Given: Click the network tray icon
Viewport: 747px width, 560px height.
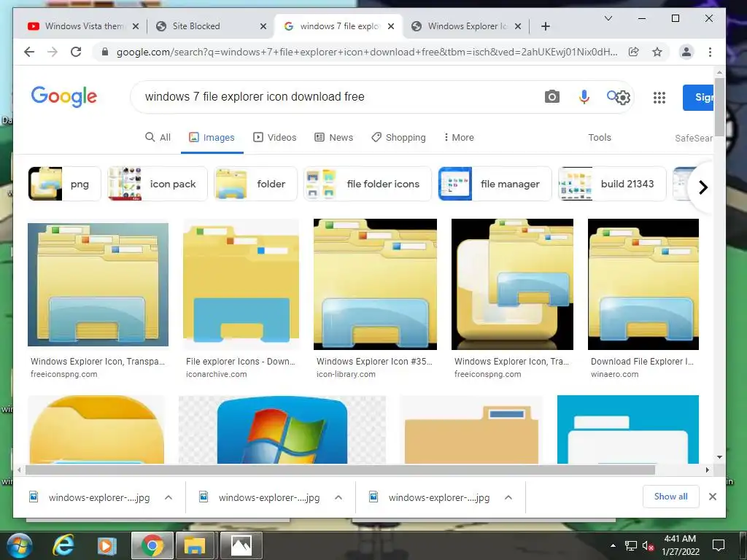Looking at the screenshot, I should point(631,545).
